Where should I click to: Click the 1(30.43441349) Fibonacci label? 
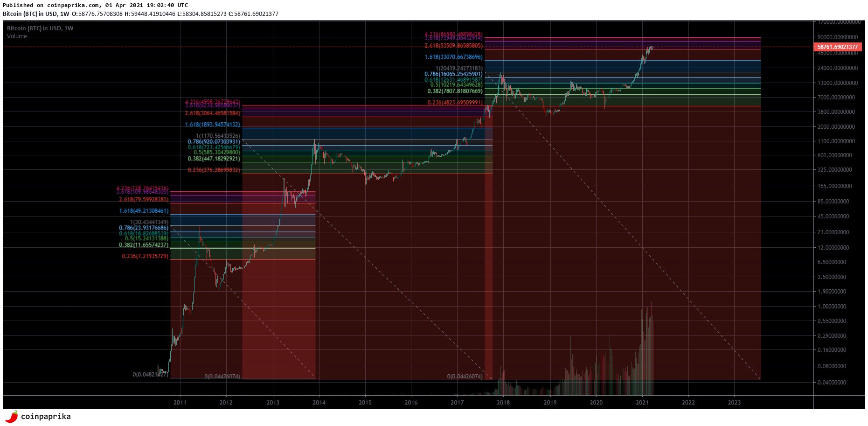pos(149,222)
